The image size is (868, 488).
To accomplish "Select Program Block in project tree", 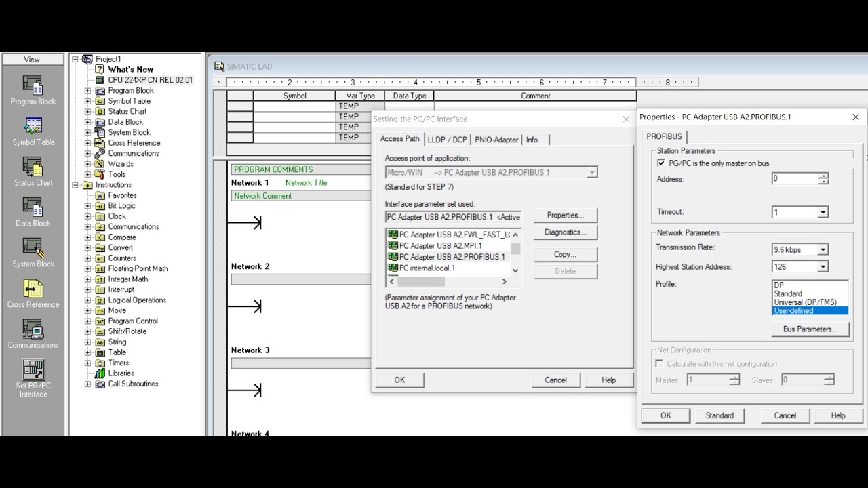I will tap(131, 90).
